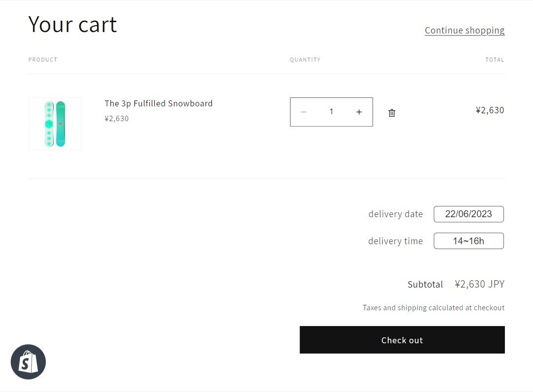Image resolution: width=533 pixels, height=392 pixels.
Task: Click the PRODUCT column header
Action: coord(43,60)
